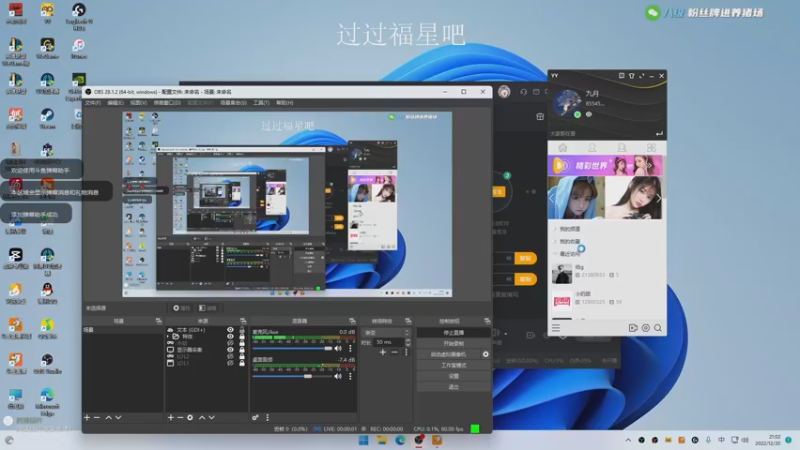Click the 桌面音频 volume slider
Image resolution: width=800 pixels, height=450 pixels.
pyautogui.click(x=292, y=376)
